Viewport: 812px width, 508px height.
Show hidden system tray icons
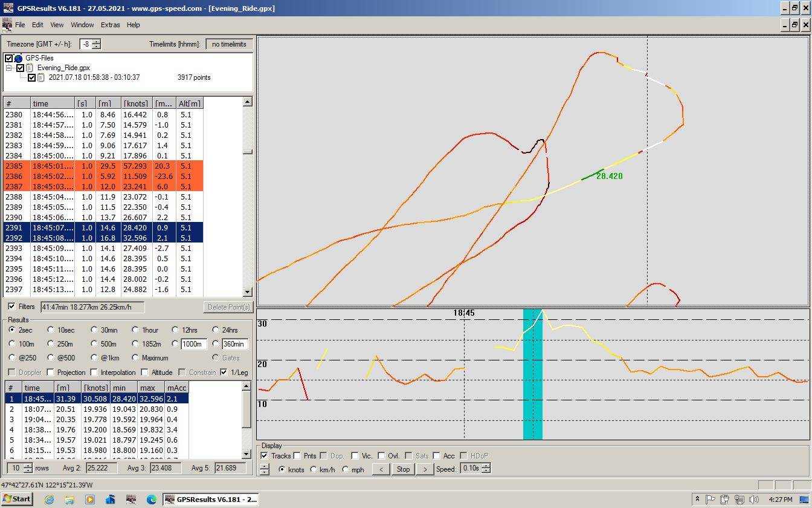[697, 499]
